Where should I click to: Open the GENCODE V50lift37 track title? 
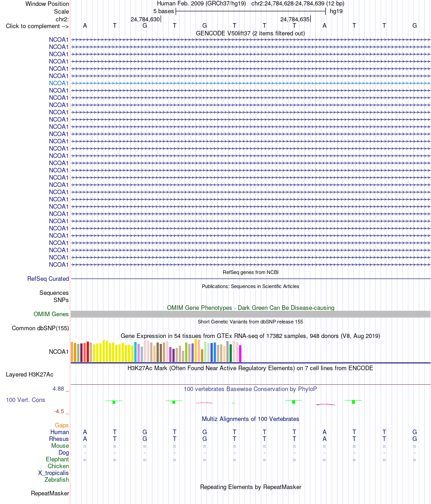[250, 34]
